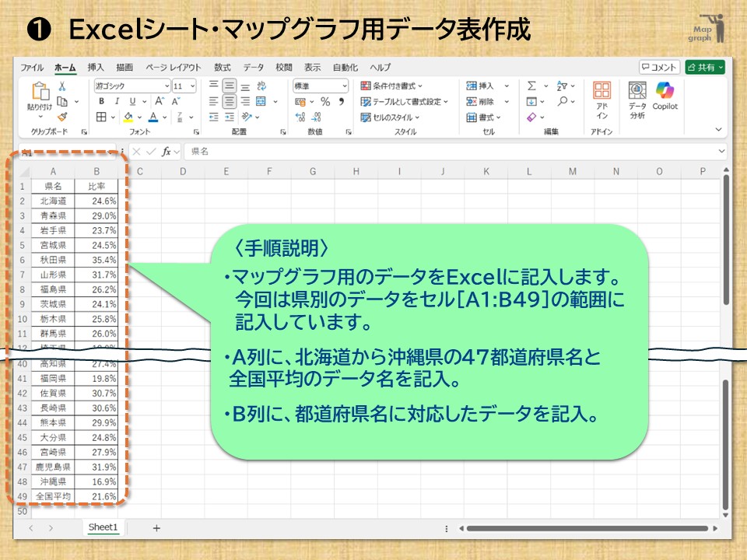Open the Sheet1 sheet tab

[x=103, y=527]
